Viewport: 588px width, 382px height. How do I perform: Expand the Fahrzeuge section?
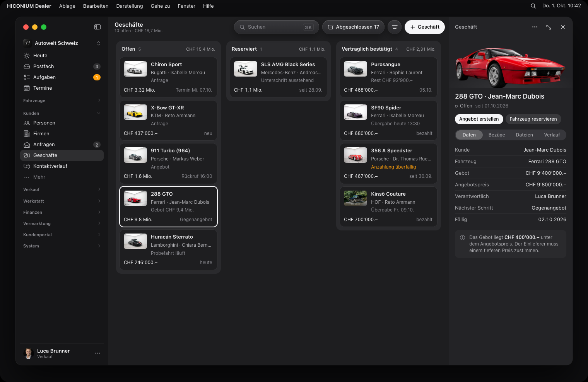tap(62, 101)
